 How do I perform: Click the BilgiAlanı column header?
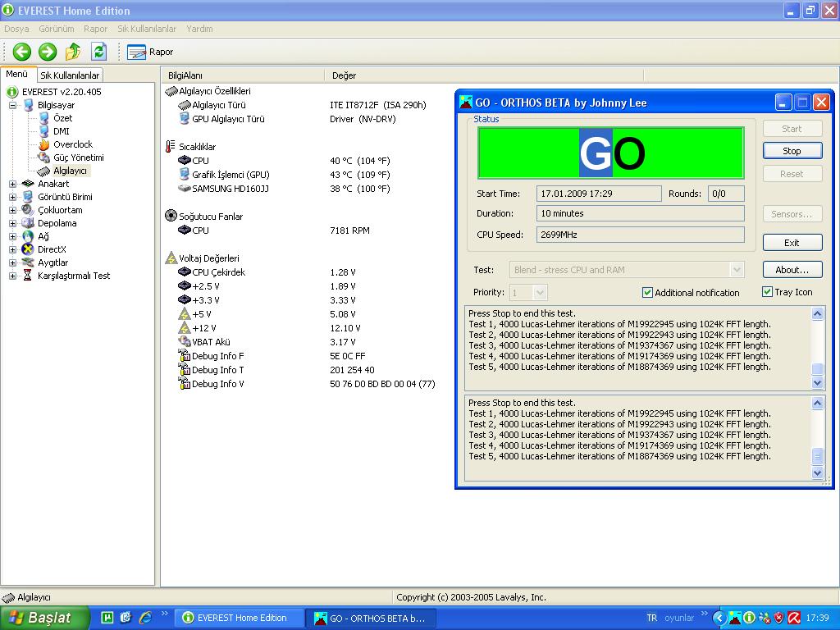[243, 75]
